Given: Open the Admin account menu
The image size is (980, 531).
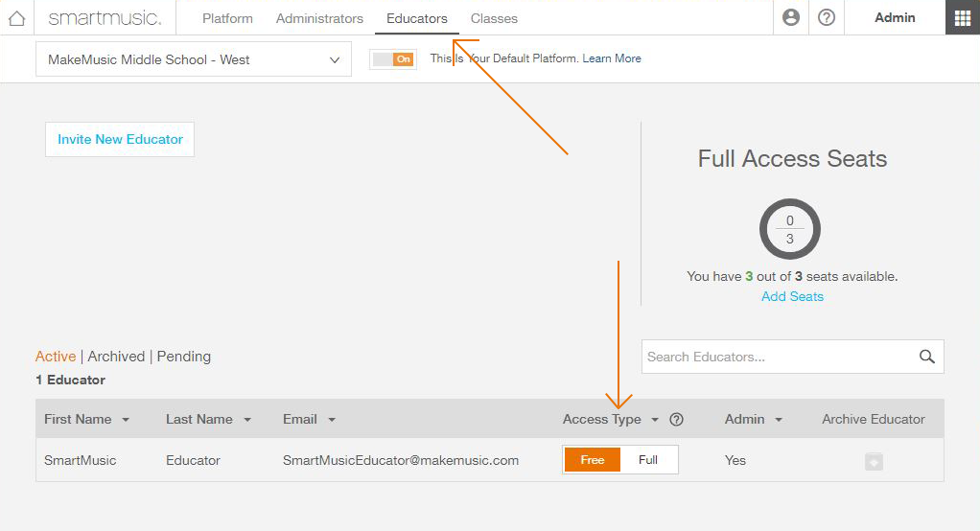Looking at the screenshot, I should tap(895, 17).
